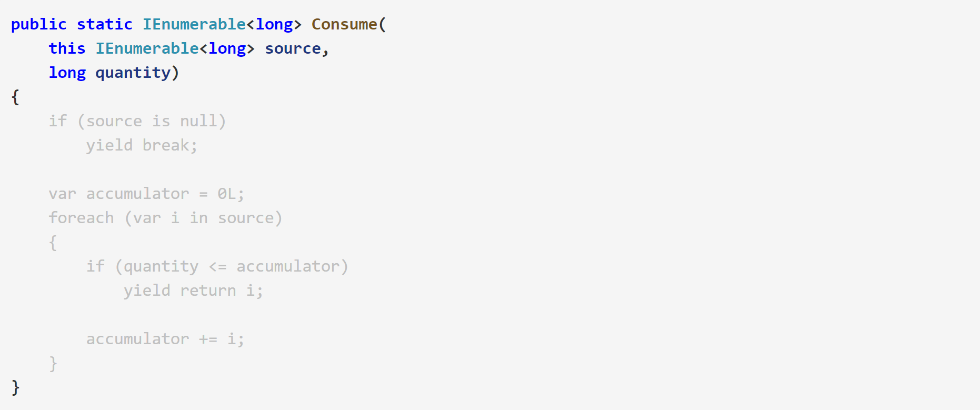
Task: Click the Consume method name
Action: (x=344, y=24)
